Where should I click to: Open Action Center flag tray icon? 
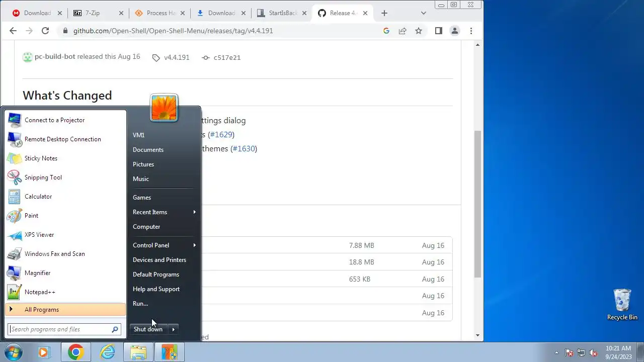click(x=569, y=352)
